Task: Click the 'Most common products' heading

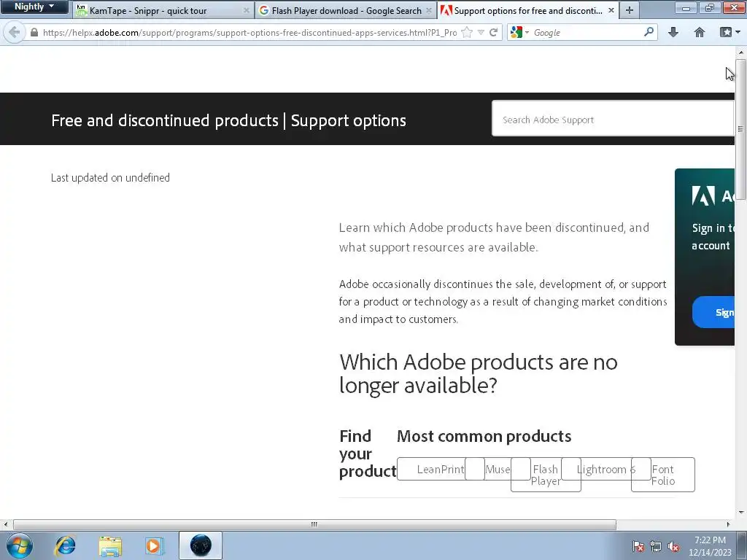Action: pos(484,436)
